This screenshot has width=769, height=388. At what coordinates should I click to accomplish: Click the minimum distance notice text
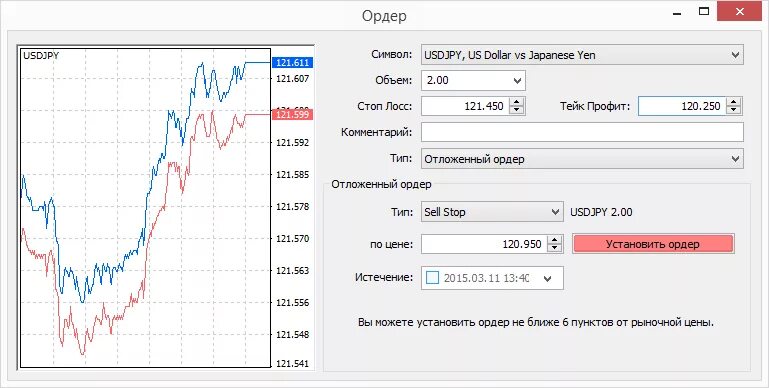(536, 323)
